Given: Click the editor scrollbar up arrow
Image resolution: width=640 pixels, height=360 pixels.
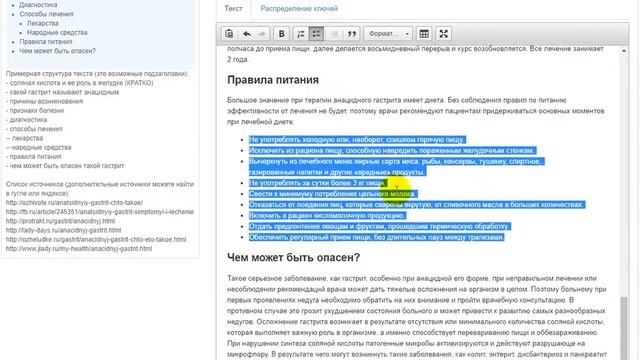Looking at the screenshot, I should pos(624,51).
